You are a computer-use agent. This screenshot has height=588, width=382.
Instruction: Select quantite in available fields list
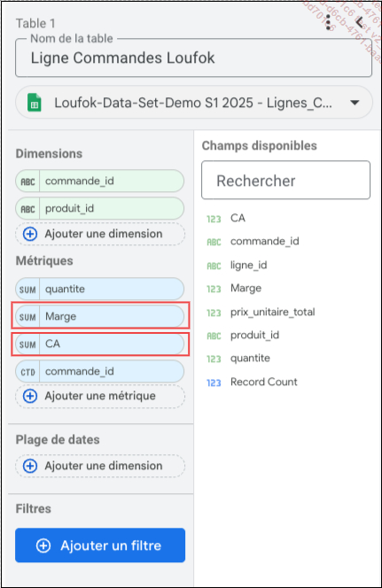click(250, 359)
